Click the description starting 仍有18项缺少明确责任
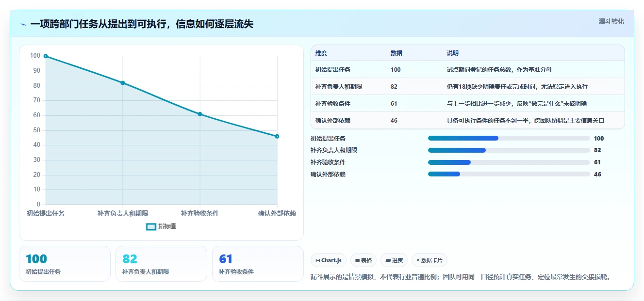 point(517,87)
